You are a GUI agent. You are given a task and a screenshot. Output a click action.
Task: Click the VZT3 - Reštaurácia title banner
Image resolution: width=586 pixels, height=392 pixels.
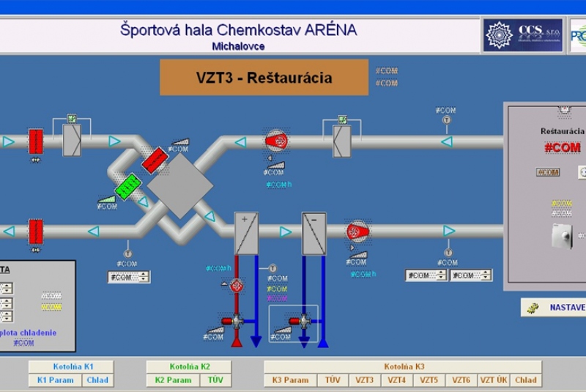(264, 78)
